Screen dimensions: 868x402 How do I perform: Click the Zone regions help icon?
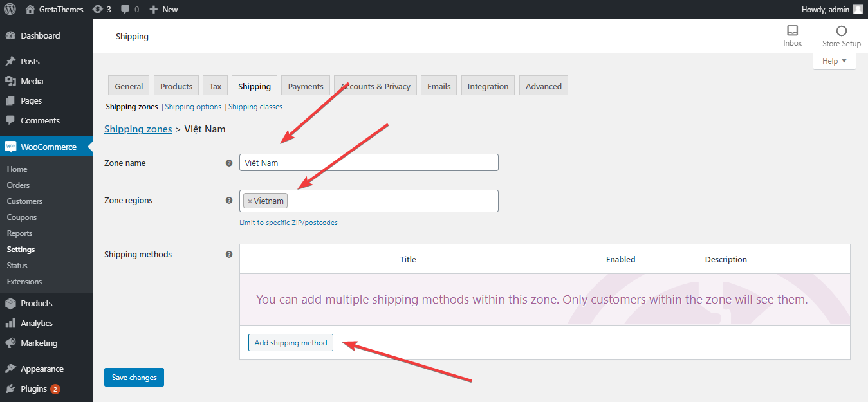click(x=229, y=201)
